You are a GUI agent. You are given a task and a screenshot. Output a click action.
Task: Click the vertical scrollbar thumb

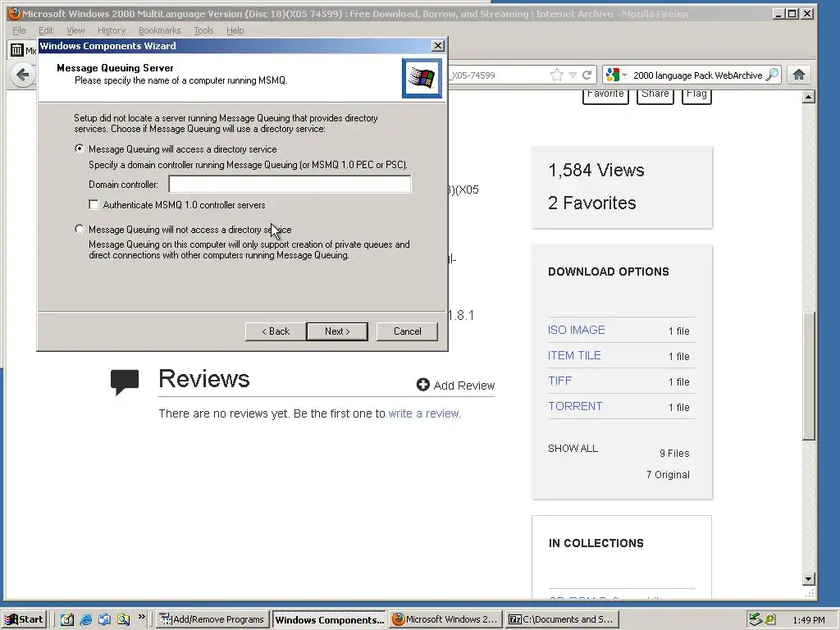(x=809, y=376)
